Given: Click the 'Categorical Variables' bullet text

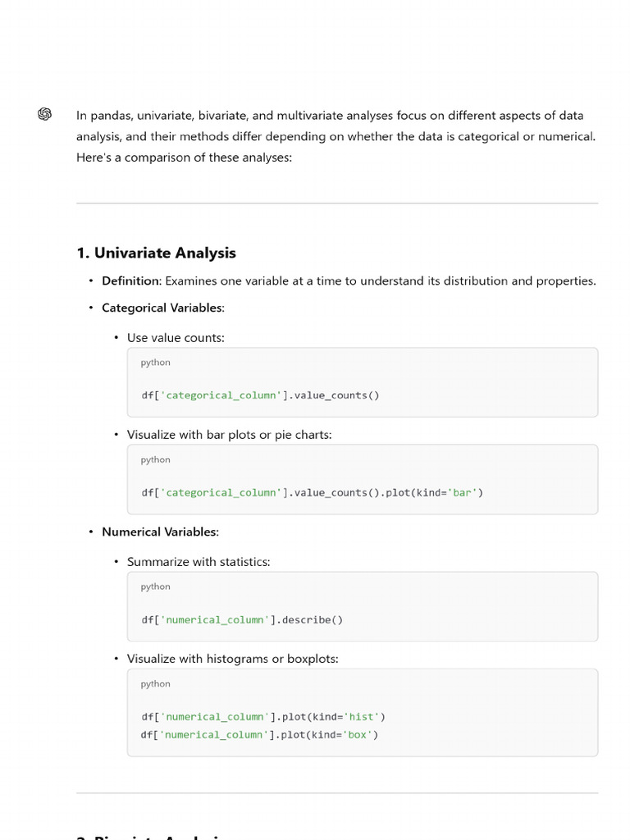Looking at the screenshot, I should 162,308.
